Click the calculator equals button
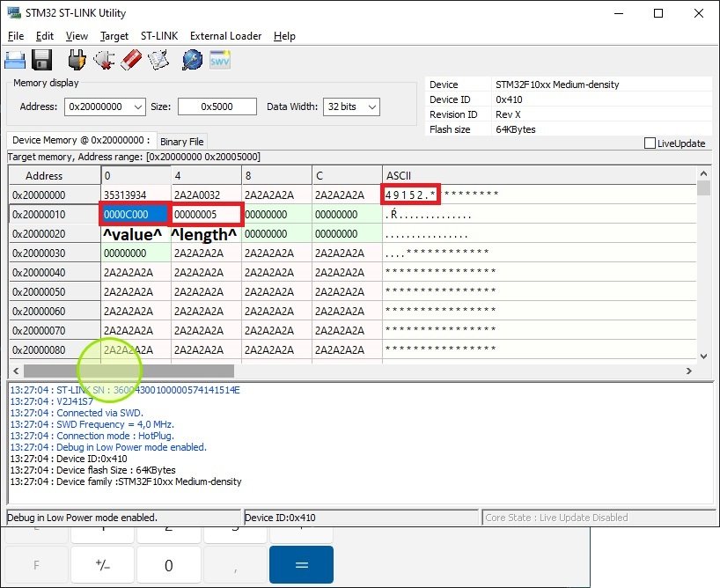This screenshot has height=588, width=720. point(301,564)
